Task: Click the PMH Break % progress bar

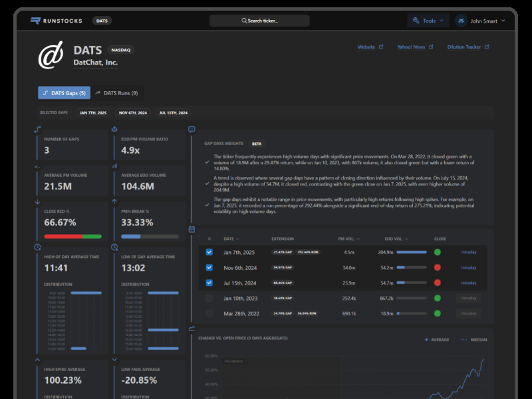Action: point(150,237)
